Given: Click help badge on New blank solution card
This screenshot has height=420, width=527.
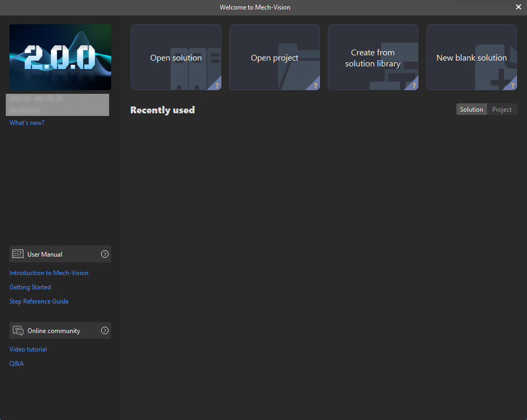Looking at the screenshot, I should pos(512,85).
